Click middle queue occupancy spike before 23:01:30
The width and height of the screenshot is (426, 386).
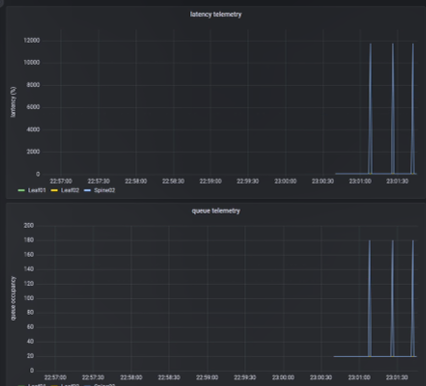tap(392, 298)
